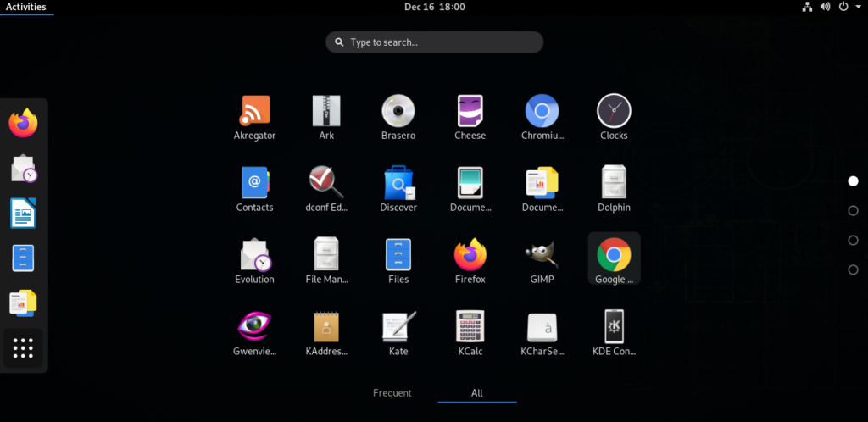Launch Dolphin file manager
868x422 pixels.
coord(614,190)
